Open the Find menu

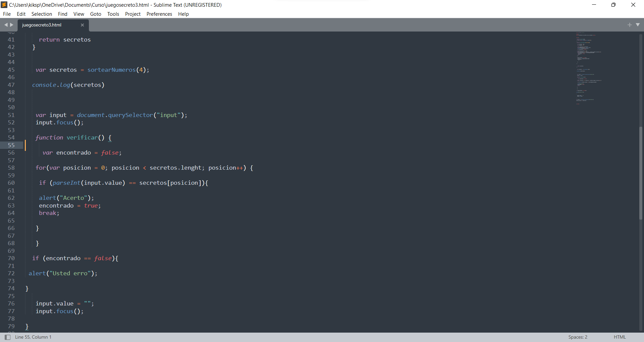[62, 14]
